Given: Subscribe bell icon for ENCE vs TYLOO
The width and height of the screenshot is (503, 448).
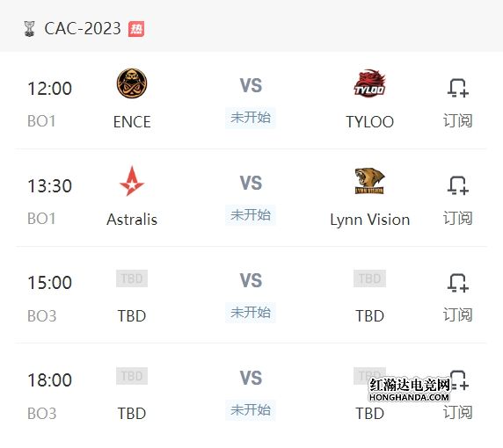Looking at the screenshot, I should click(458, 88).
